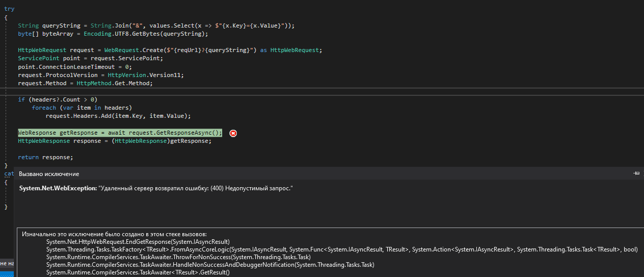
Task: Click the highlighted 'await request.GetResponseAsync()' line
Action: tap(120, 133)
